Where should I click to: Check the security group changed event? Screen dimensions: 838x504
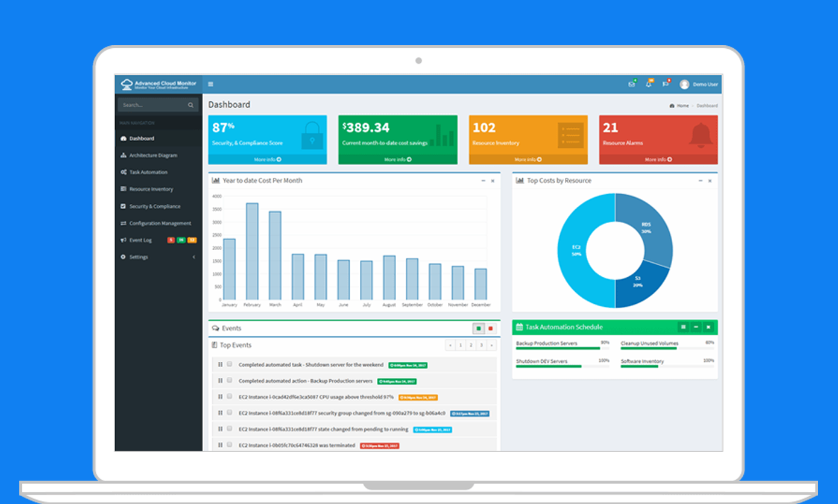point(230,412)
